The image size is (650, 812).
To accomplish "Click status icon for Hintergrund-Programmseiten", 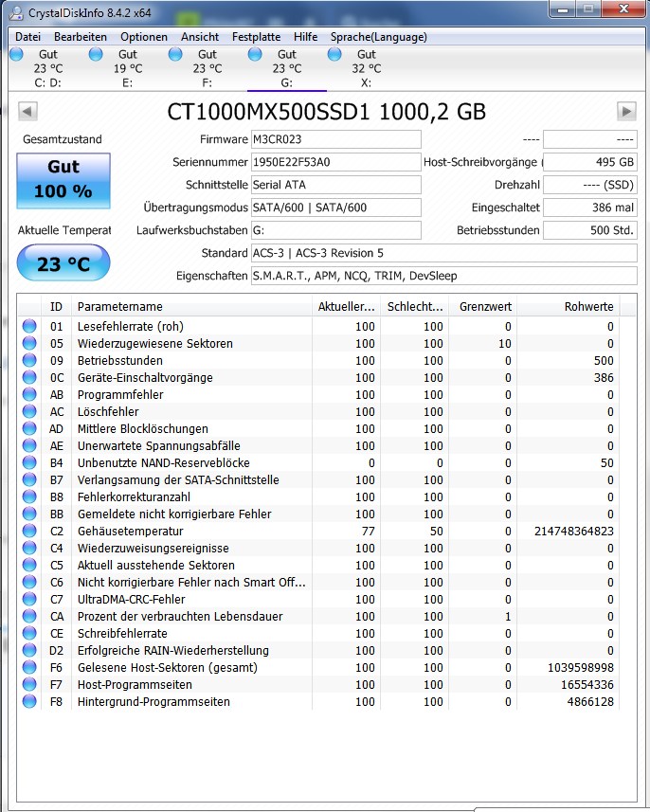I will (29, 702).
